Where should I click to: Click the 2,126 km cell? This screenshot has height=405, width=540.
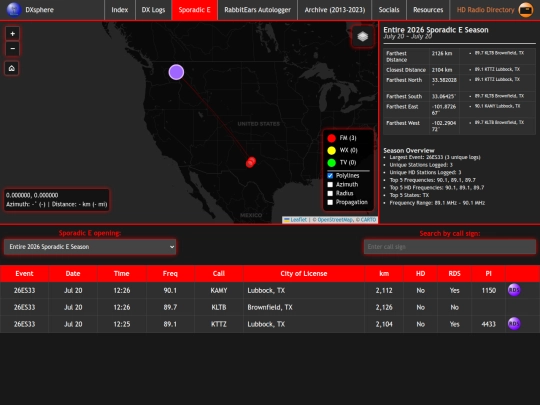[x=384, y=307]
